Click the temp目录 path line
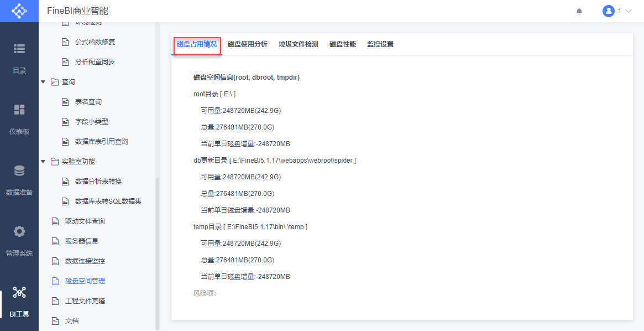644x331 pixels. coord(250,226)
